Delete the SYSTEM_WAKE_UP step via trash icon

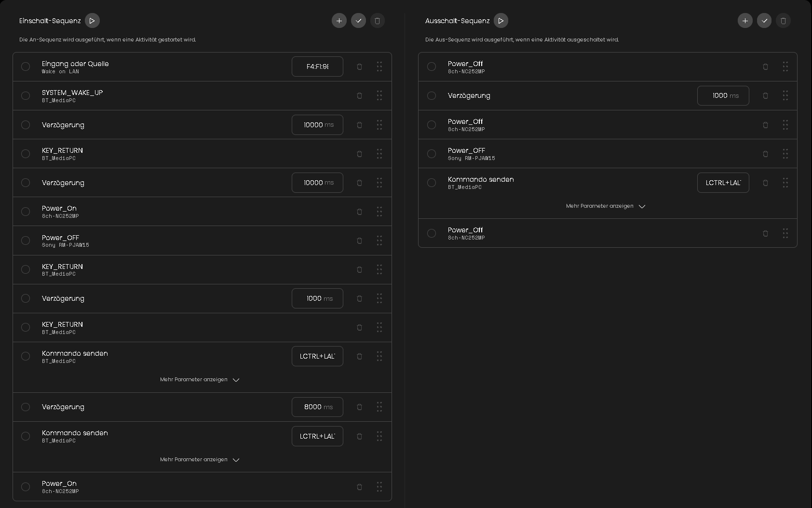(359, 96)
